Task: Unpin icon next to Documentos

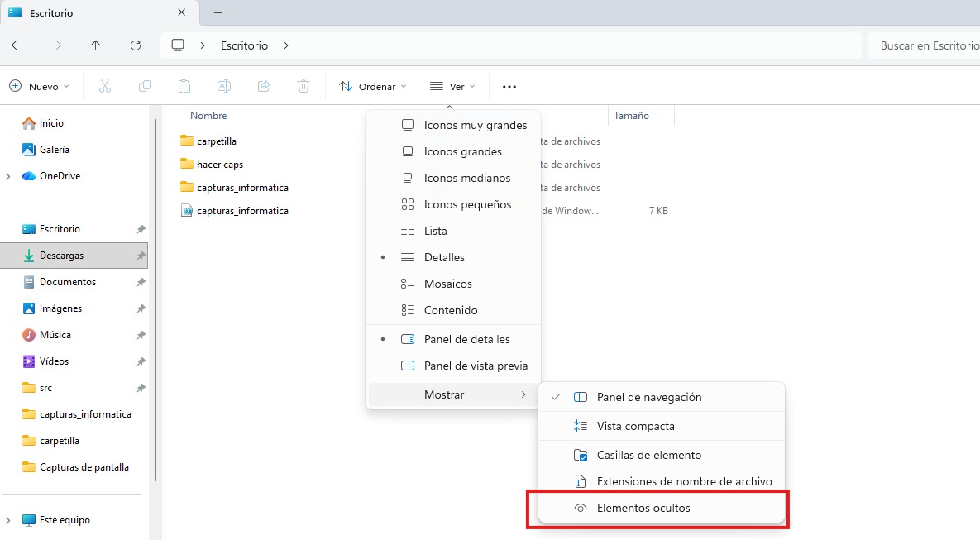Action: tap(141, 282)
